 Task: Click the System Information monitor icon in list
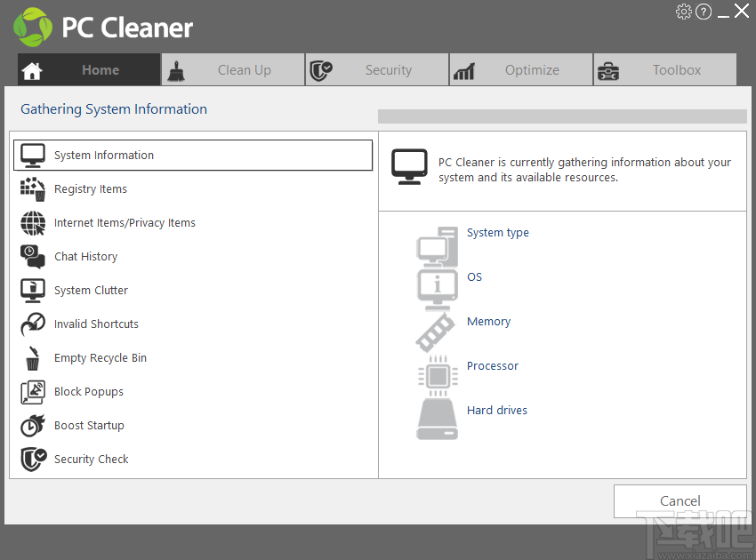pos(33,156)
